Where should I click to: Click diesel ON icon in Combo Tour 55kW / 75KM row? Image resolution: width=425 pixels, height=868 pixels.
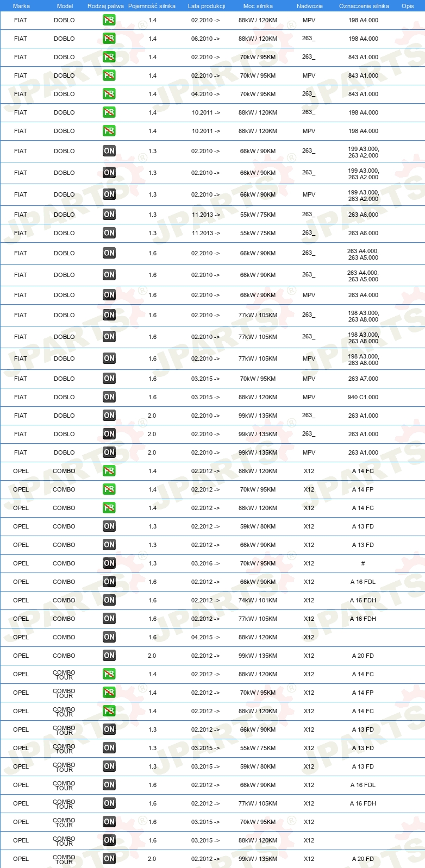[x=109, y=748]
